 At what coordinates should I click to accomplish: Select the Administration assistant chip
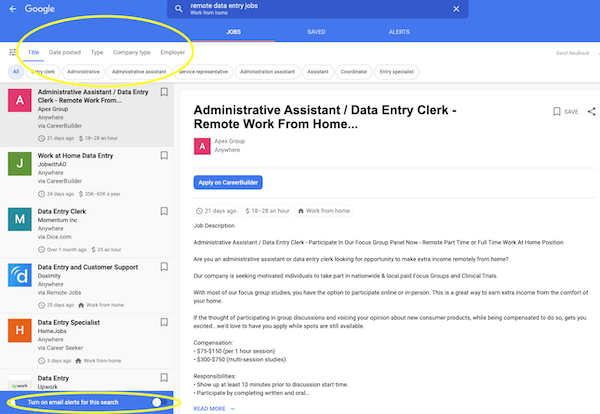tap(267, 72)
